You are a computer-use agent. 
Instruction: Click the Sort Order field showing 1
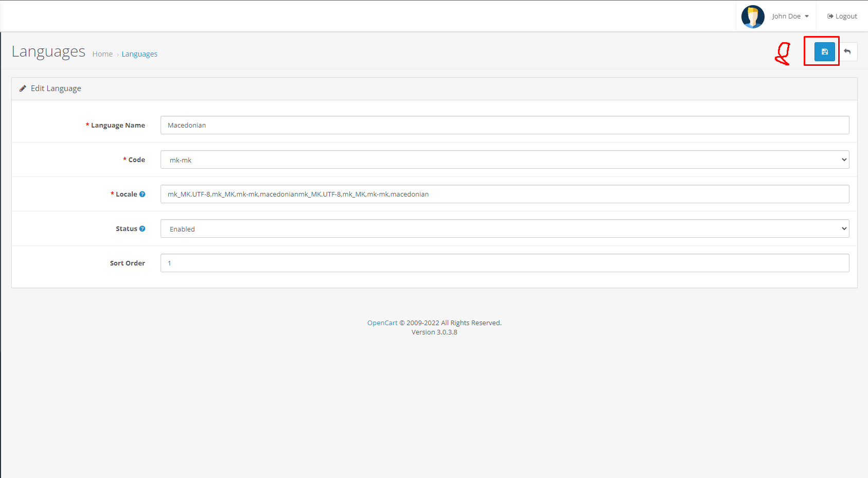pos(504,263)
